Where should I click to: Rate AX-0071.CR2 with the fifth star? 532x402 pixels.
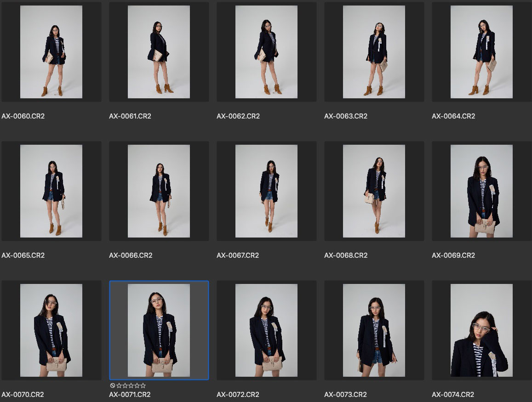coord(143,385)
